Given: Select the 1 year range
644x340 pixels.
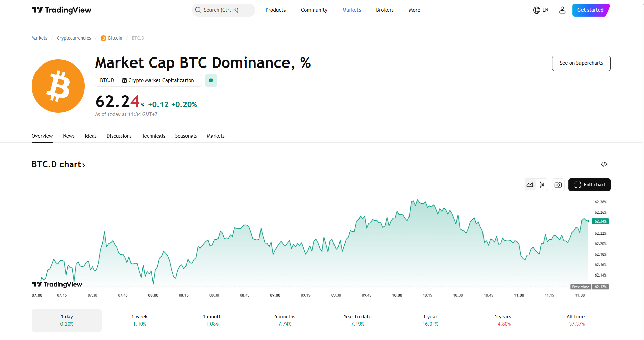Looking at the screenshot, I should (430, 320).
